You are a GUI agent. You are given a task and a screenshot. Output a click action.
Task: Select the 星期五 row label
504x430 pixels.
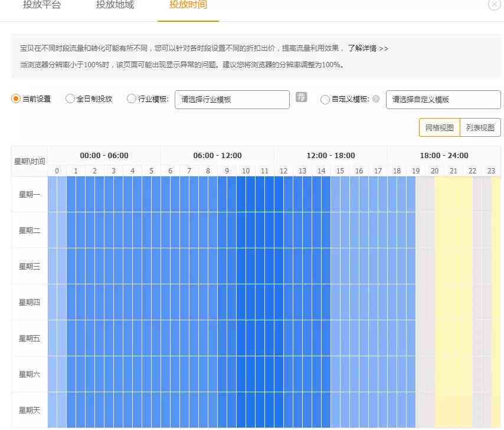(30, 338)
